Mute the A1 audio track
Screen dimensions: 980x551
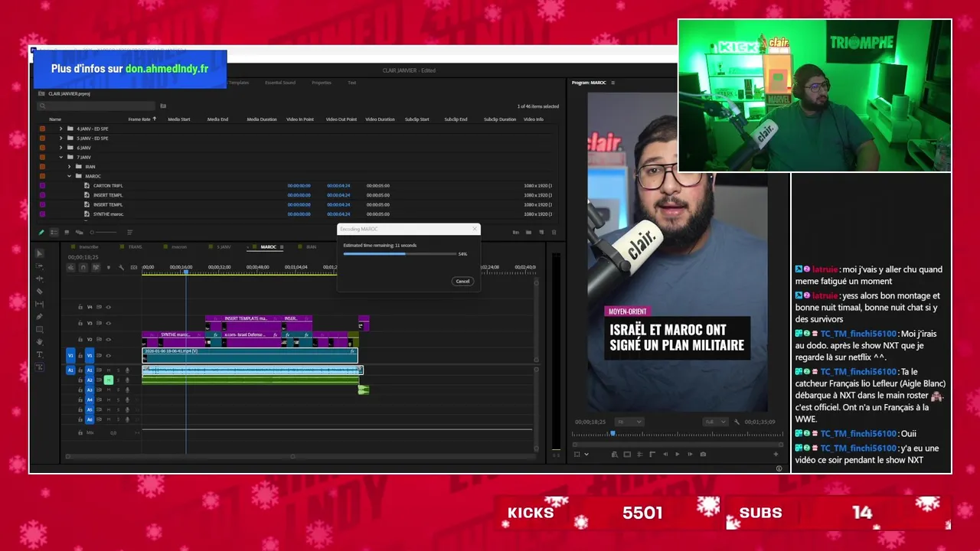click(x=109, y=370)
